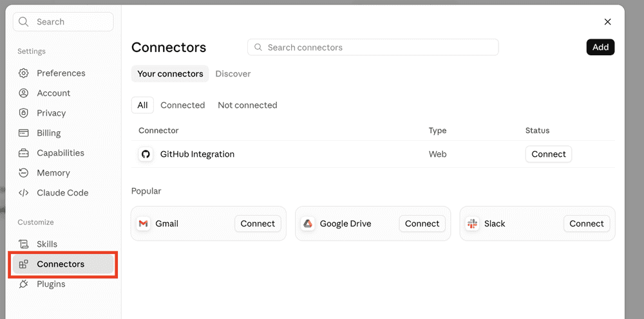Open the Billing section
This screenshot has height=319, width=644.
[x=63, y=133]
